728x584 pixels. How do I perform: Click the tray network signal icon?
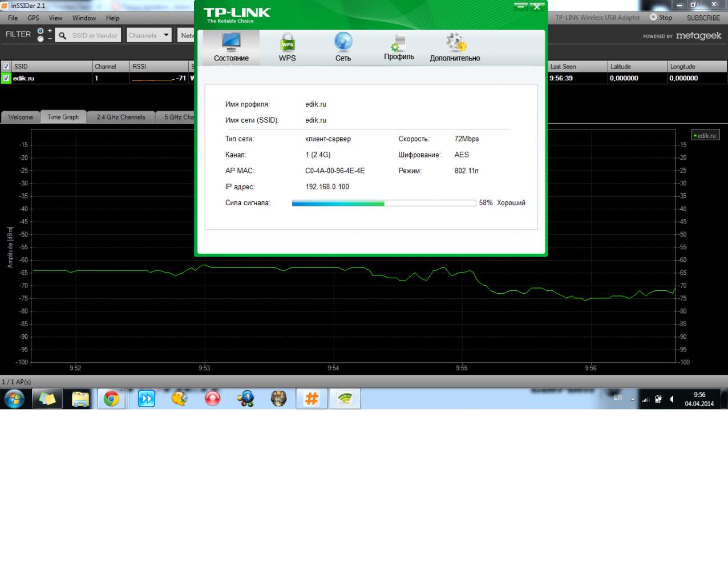(x=645, y=399)
